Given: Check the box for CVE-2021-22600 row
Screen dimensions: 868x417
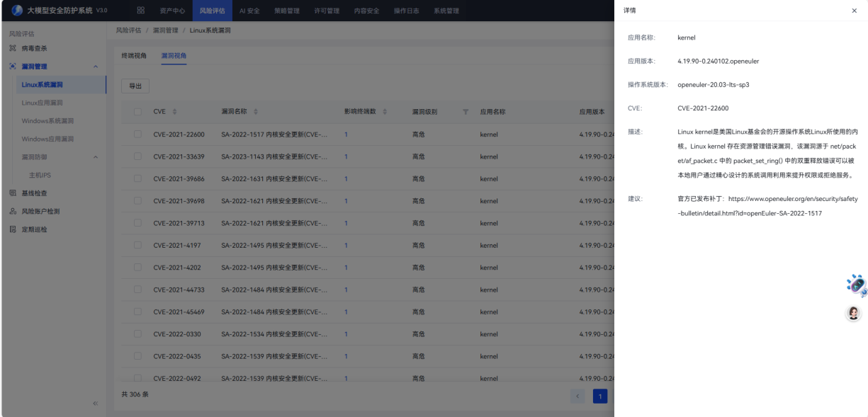Looking at the screenshot, I should [x=137, y=135].
